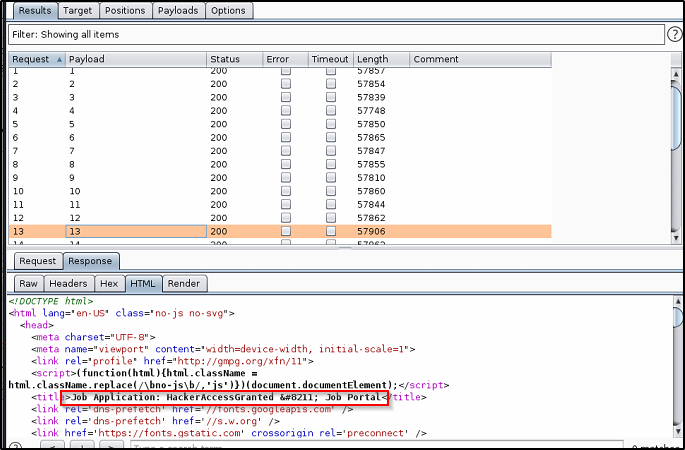
Task: Click the DOCTYPE html line
Action: (51, 301)
